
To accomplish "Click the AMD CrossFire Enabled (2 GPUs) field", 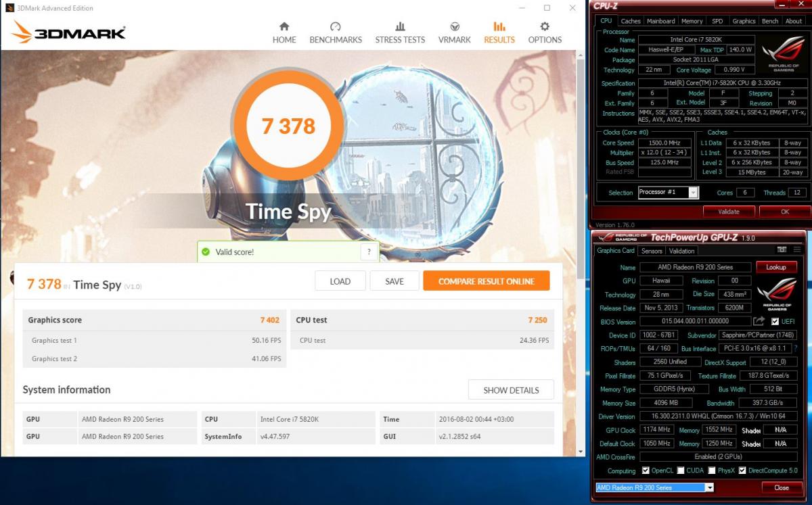I will 719,457.
